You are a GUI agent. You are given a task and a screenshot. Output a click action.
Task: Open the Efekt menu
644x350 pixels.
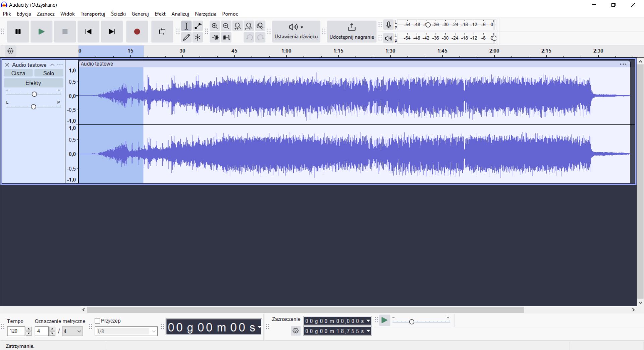click(x=160, y=14)
